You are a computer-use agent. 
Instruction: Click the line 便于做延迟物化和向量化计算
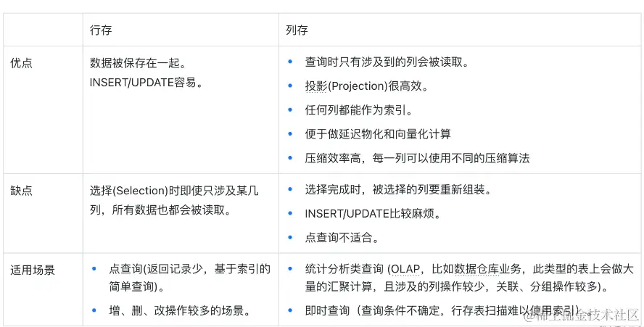(x=378, y=134)
